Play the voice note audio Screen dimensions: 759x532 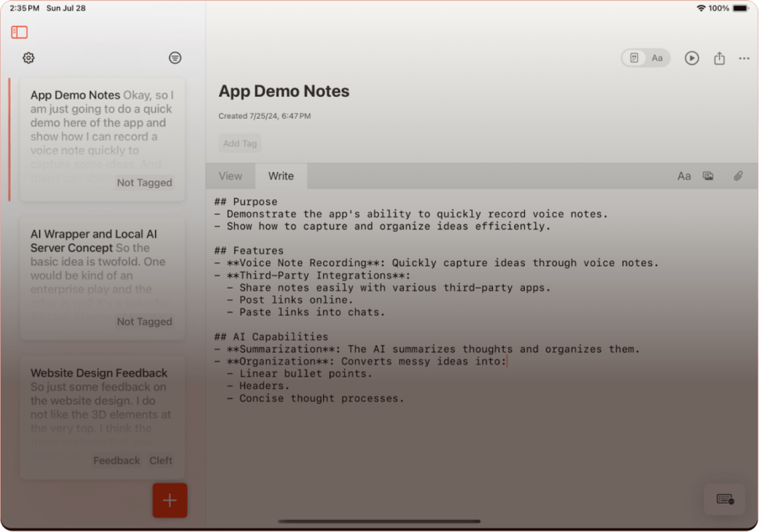(692, 58)
